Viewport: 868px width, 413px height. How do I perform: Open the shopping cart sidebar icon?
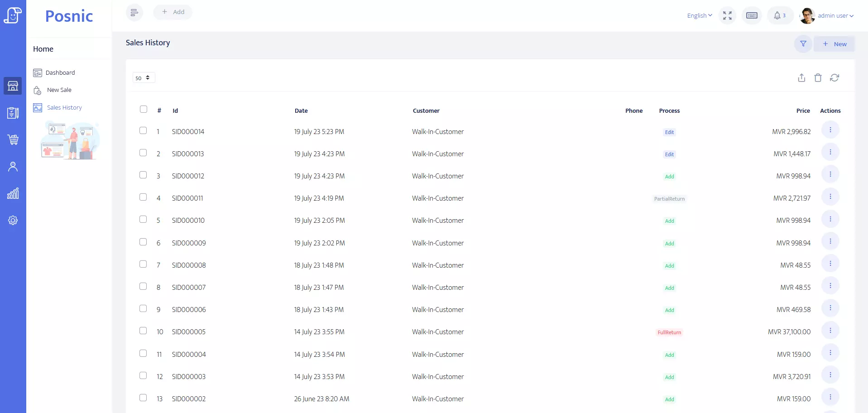pos(13,139)
